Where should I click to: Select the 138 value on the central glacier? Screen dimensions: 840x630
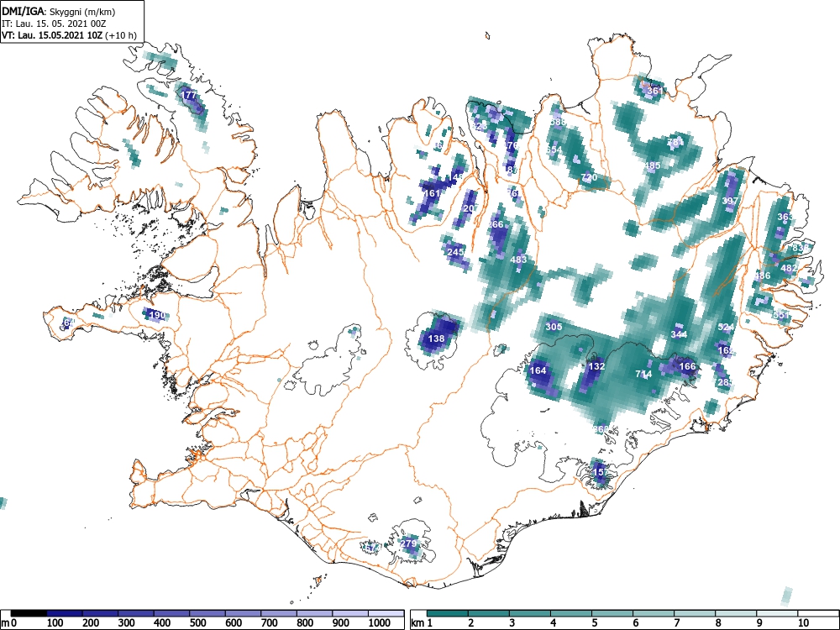coord(437,338)
